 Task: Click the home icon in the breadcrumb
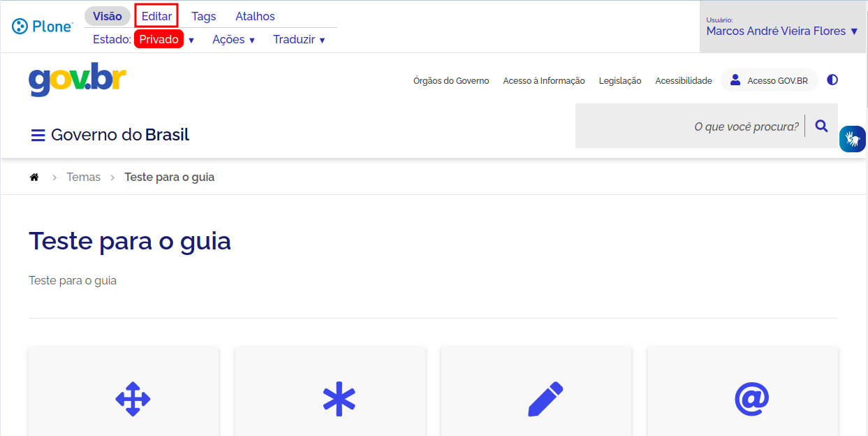point(34,177)
